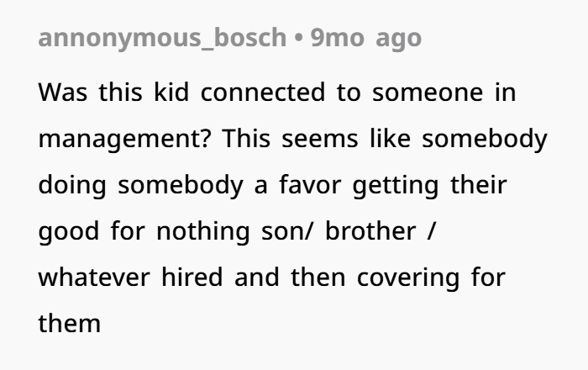Click the word "whatever" in the comment
This screenshot has width=588, height=370.
tap(94, 277)
